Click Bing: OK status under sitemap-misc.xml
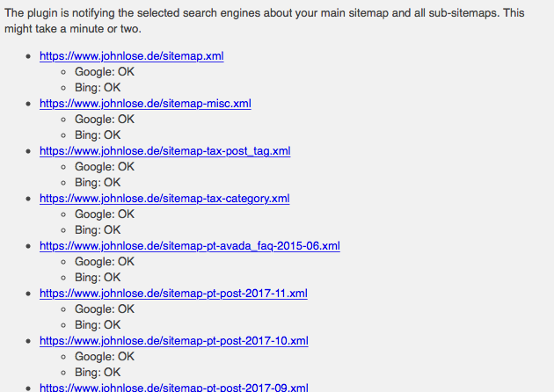This screenshot has width=554, height=392. coord(98,134)
